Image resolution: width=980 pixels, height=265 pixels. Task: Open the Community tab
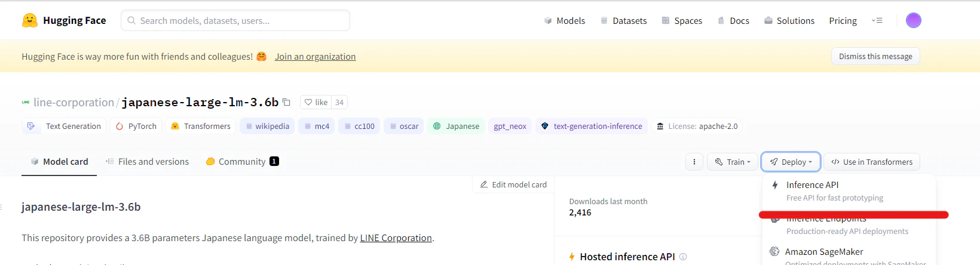(x=242, y=162)
